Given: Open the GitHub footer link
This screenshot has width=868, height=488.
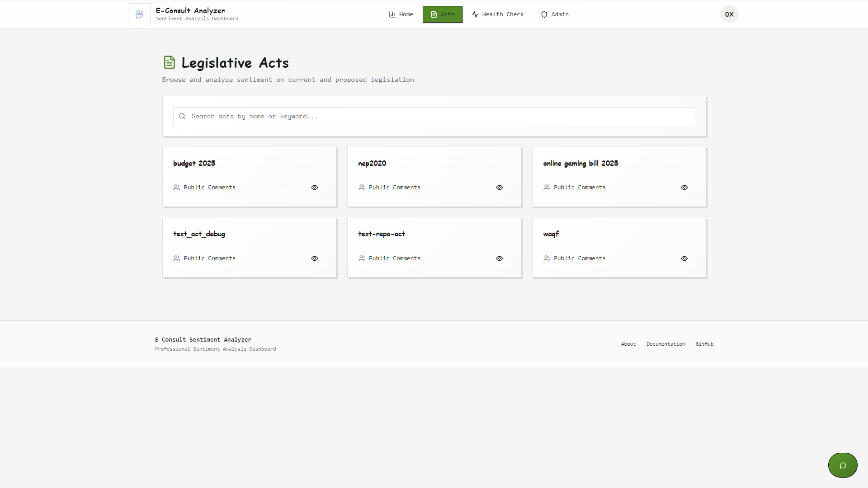Looking at the screenshot, I should pos(704,343).
